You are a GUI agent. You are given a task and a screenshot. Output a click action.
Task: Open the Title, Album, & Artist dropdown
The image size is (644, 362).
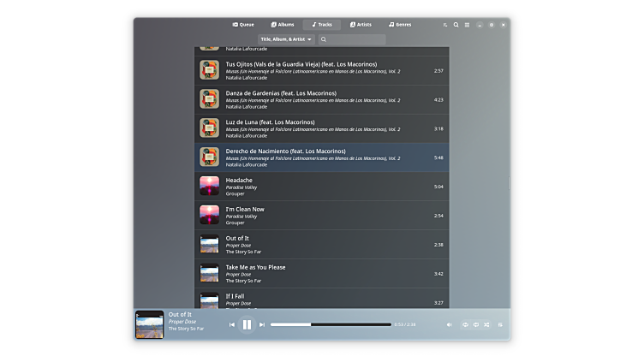[x=286, y=39]
